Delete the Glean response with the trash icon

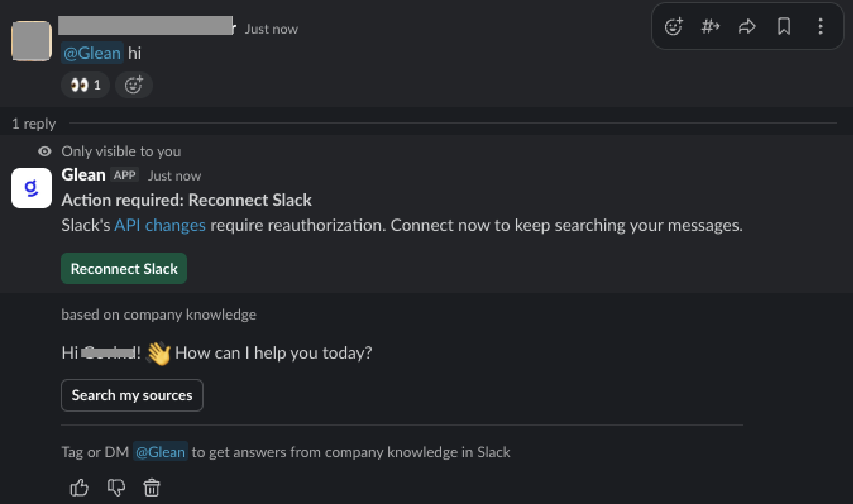click(x=151, y=488)
